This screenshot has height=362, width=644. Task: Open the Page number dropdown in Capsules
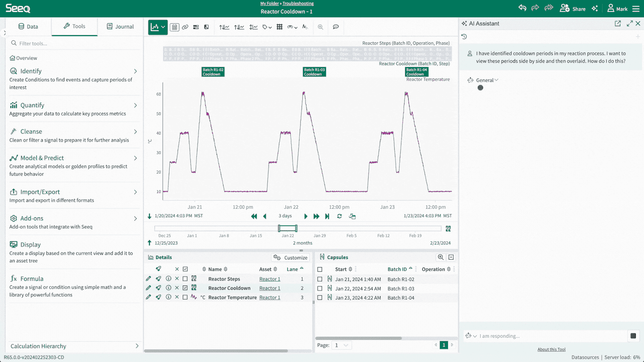pos(342,345)
